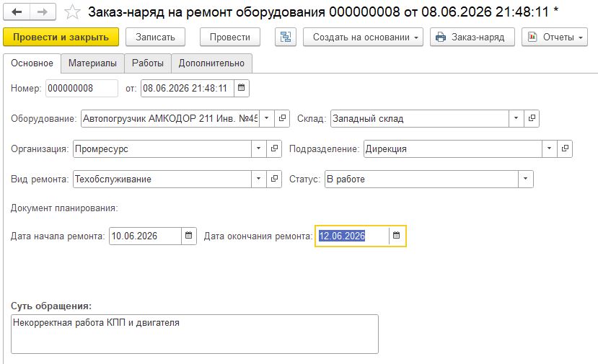Switch to the Дополнительно tab
This screenshot has height=364, width=598.
pyautogui.click(x=211, y=63)
